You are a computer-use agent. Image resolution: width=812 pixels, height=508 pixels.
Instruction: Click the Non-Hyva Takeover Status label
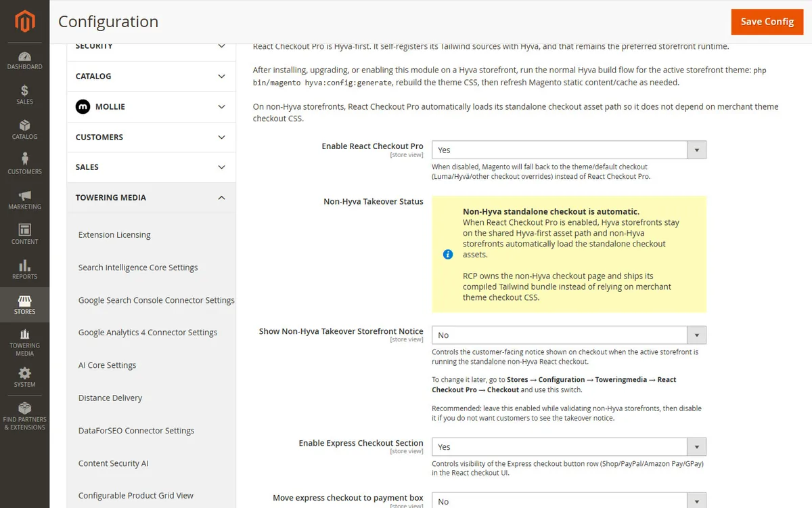pyautogui.click(x=374, y=202)
